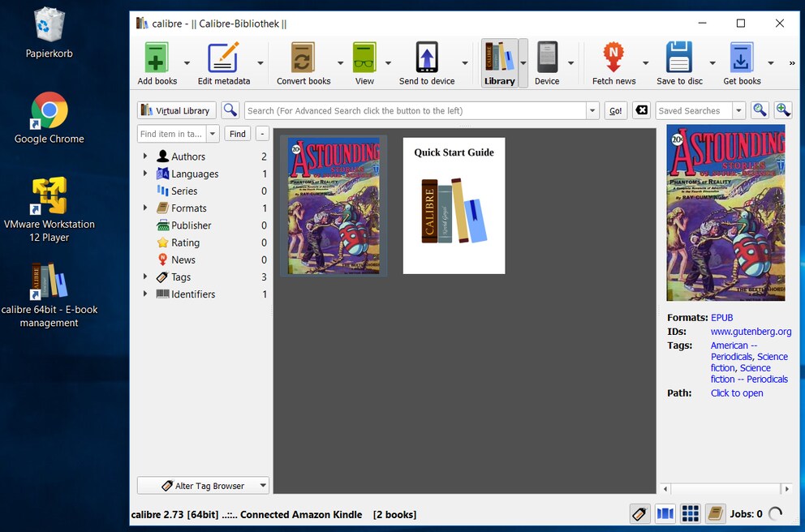Open the EPUB format link
Viewport: 805px width, 532px height.
(722, 318)
